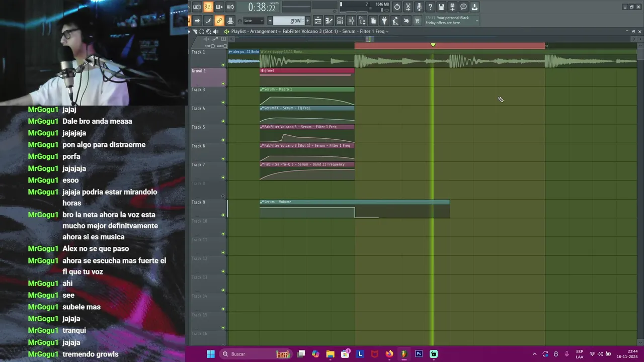Select the FabFilter Pro-Q 3 Band 11 Frequency clip
This screenshot has height=362, width=644.
point(307,171)
